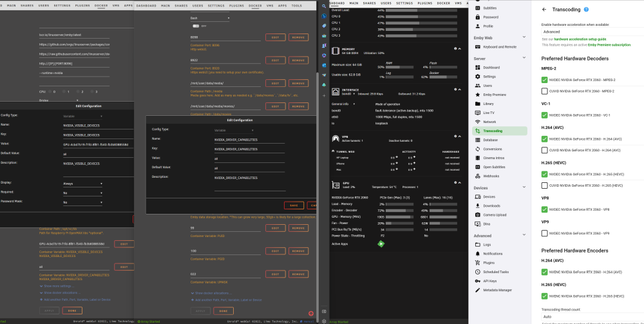Open the Display dropdown set to Always
The image size is (644, 324).
click(x=82, y=184)
